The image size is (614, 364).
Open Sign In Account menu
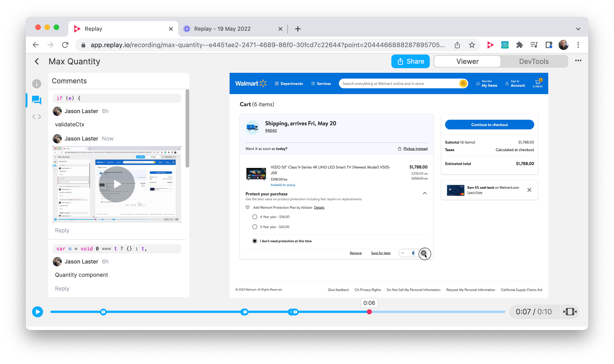[x=515, y=84]
